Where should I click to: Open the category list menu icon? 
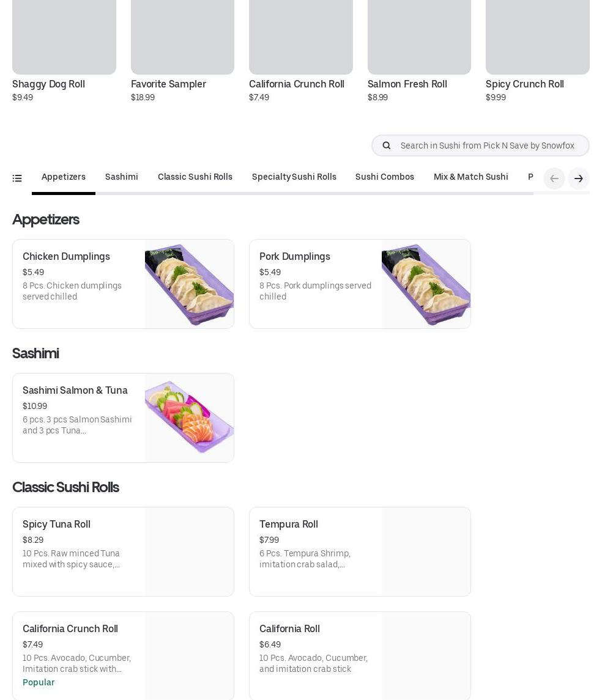[x=17, y=178]
